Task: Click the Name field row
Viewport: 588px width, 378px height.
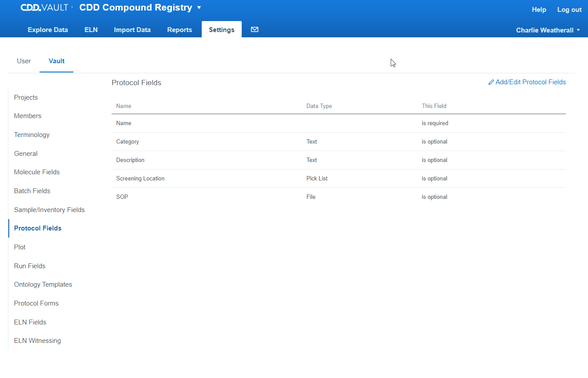Action: click(x=339, y=123)
